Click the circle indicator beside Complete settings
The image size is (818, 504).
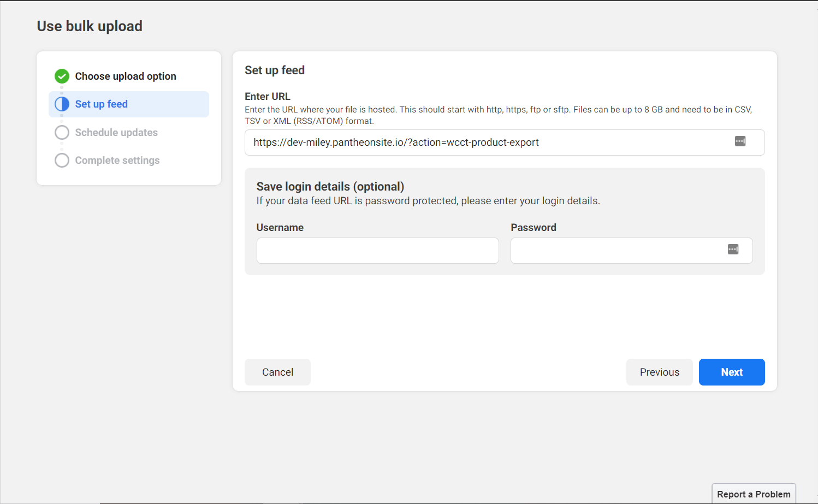(x=62, y=160)
